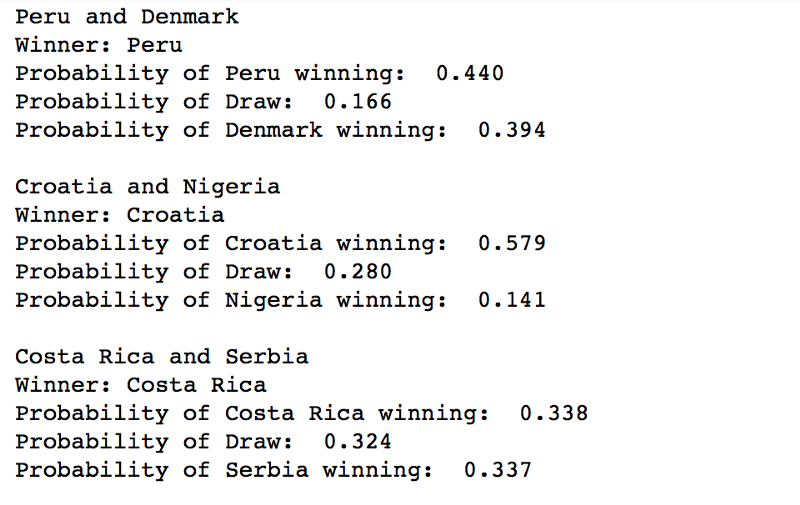Click the 'Winner: Croatia' text
This screenshot has height=505, width=800.
tap(119, 215)
